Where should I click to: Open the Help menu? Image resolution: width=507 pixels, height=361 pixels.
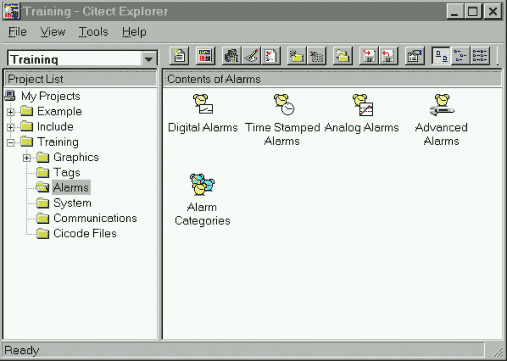(134, 32)
